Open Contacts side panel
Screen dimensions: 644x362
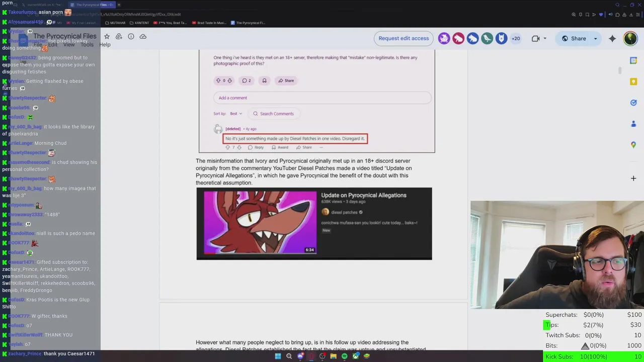(x=633, y=124)
